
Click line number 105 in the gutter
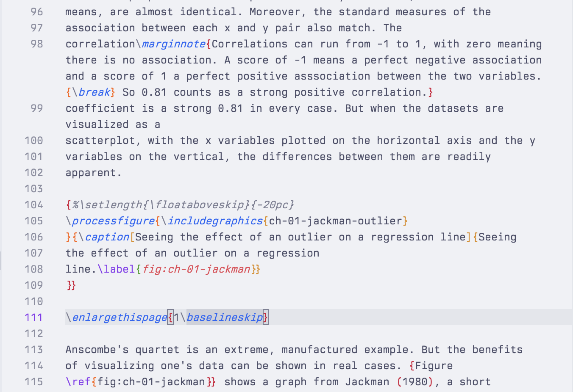pyautogui.click(x=34, y=221)
